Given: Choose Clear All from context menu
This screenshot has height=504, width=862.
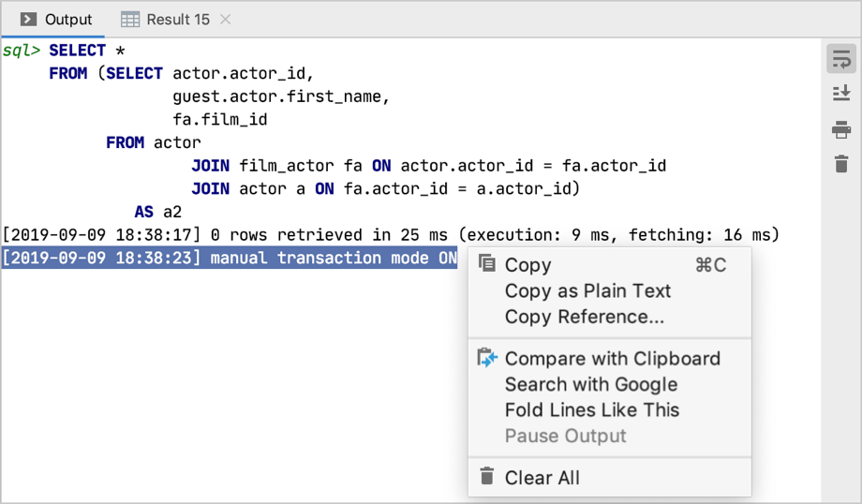Looking at the screenshot, I should (x=542, y=478).
